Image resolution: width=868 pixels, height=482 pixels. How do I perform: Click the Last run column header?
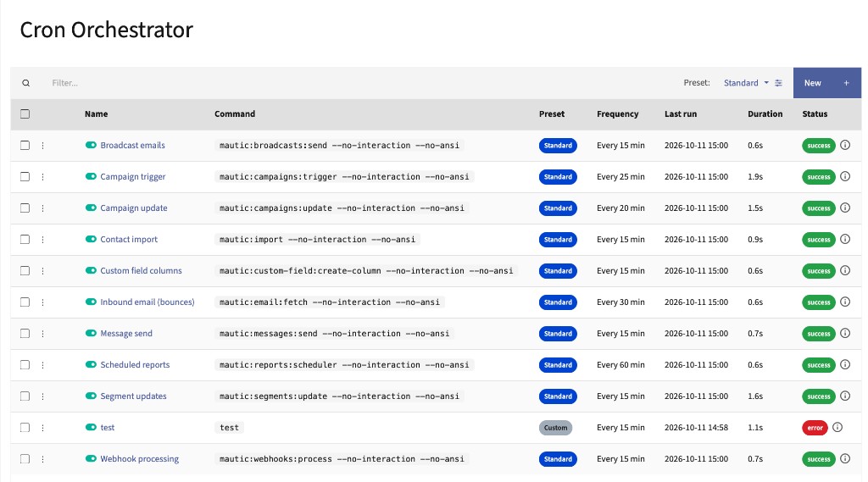681,114
